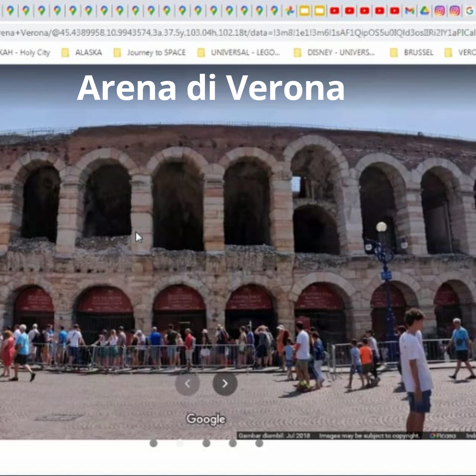Open the first Google Slides tab
Viewport: 476px width, 476px height.
tap(304, 11)
